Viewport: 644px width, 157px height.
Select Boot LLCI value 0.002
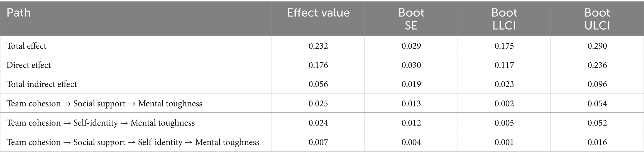pos(504,104)
